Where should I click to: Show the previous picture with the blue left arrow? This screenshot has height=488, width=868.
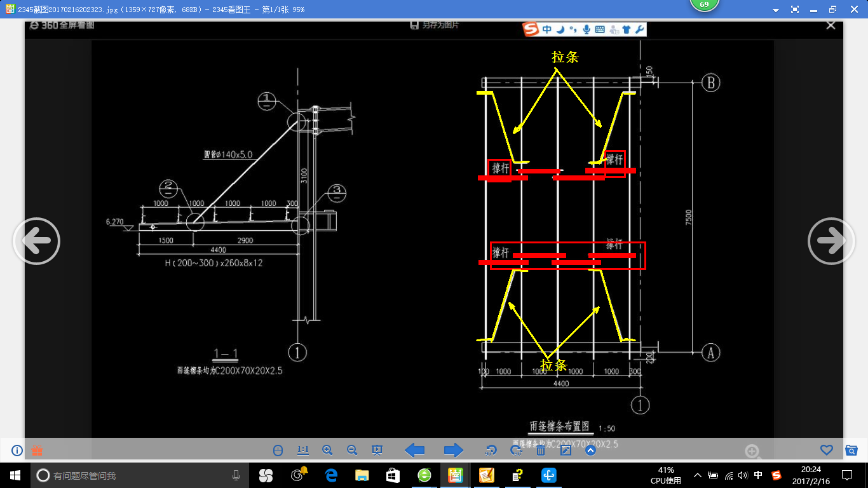[415, 451]
